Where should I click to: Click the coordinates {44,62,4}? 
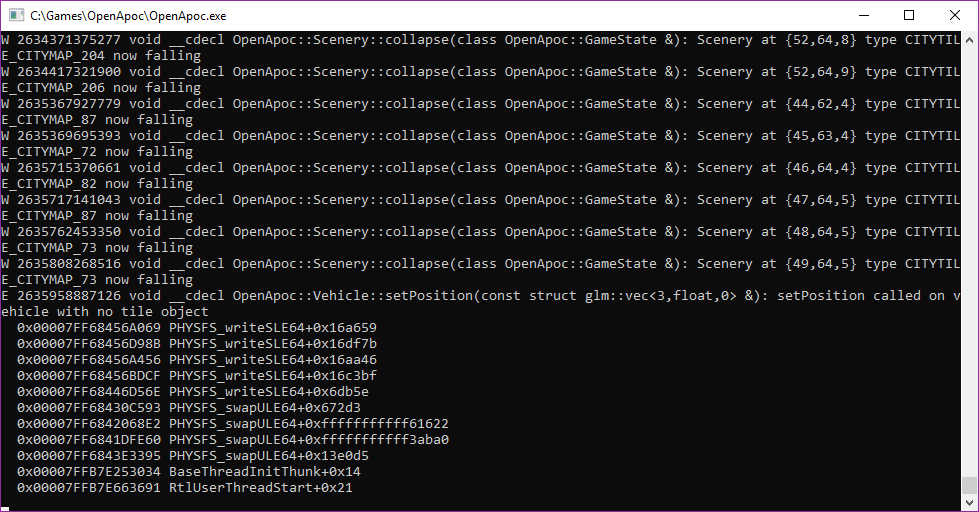(x=820, y=104)
